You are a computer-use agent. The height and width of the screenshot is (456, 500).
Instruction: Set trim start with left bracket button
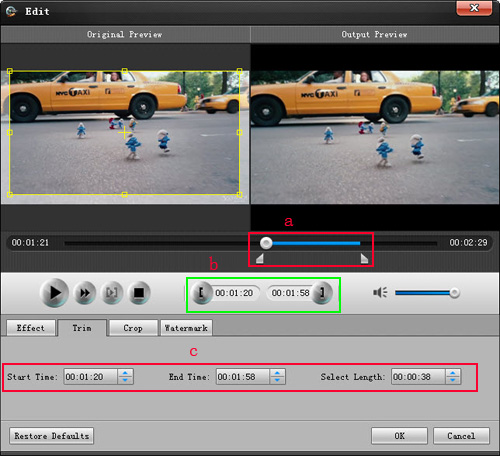point(201,293)
